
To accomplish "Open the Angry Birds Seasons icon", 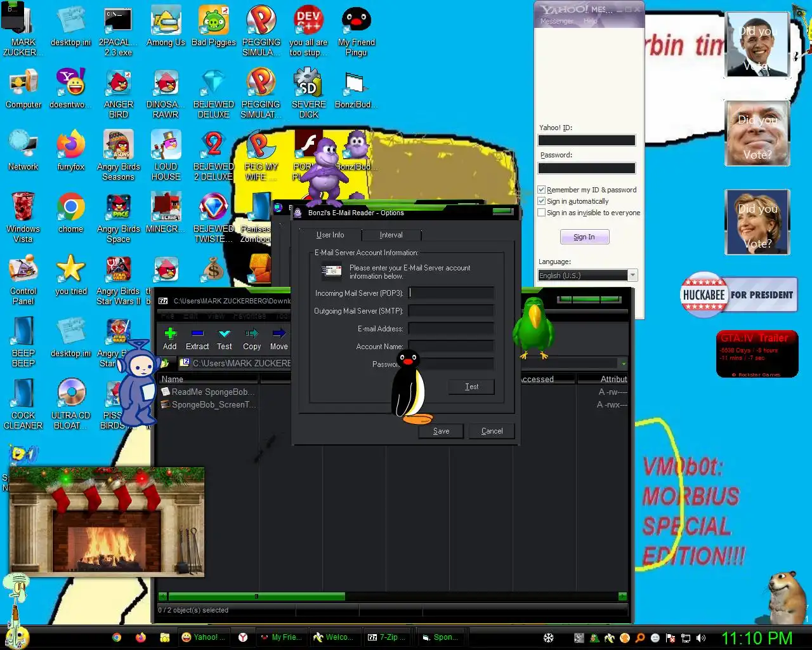I will pyautogui.click(x=119, y=155).
